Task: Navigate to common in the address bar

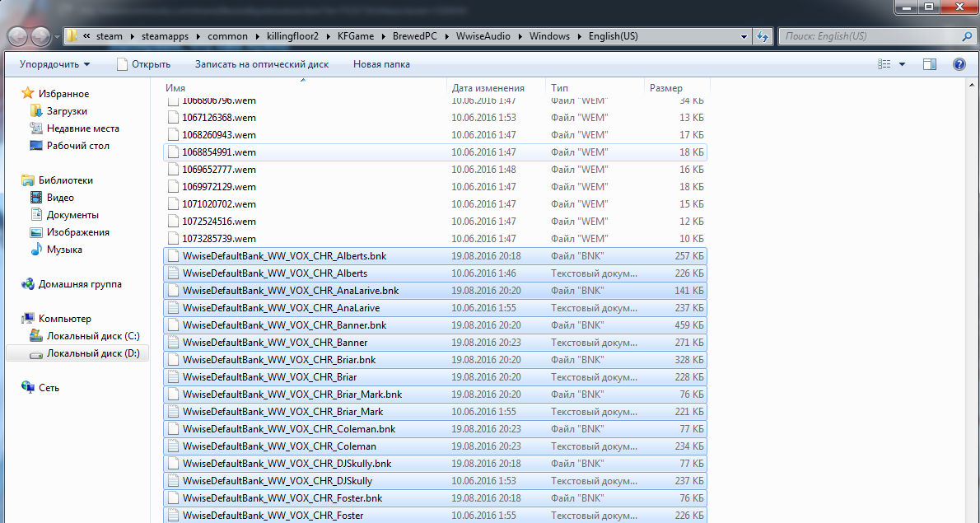Action: click(227, 36)
